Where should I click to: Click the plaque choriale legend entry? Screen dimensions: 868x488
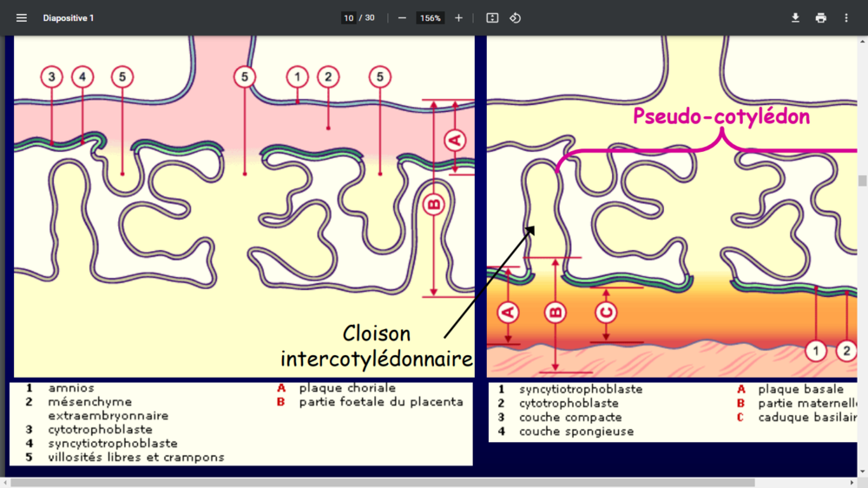coord(347,388)
